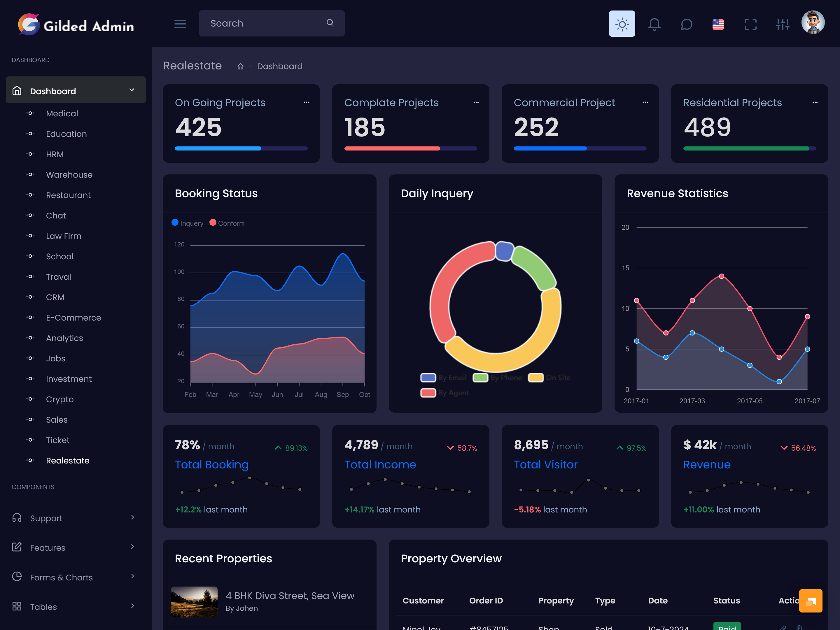Select Analytics in the sidebar
The width and height of the screenshot is (840, 630).
pos(64,338)
